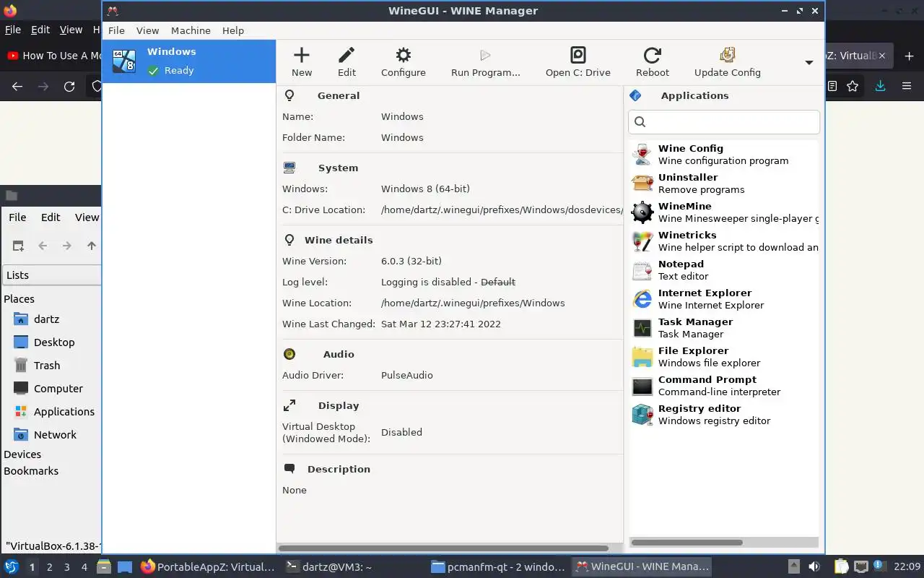The image size is (924, 578).
Task: Open Firefox View menu
Action: [x=71, y=30]
